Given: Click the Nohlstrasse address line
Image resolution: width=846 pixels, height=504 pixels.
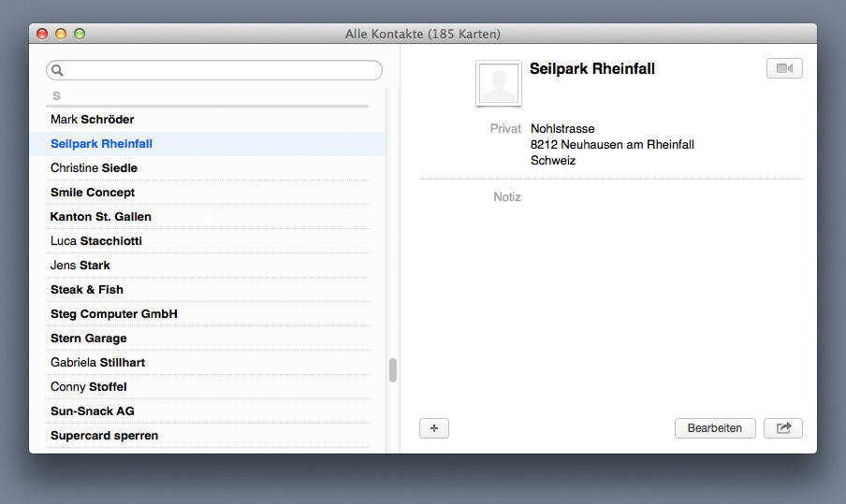Looking at the screenshot, I should coord(562,128).
